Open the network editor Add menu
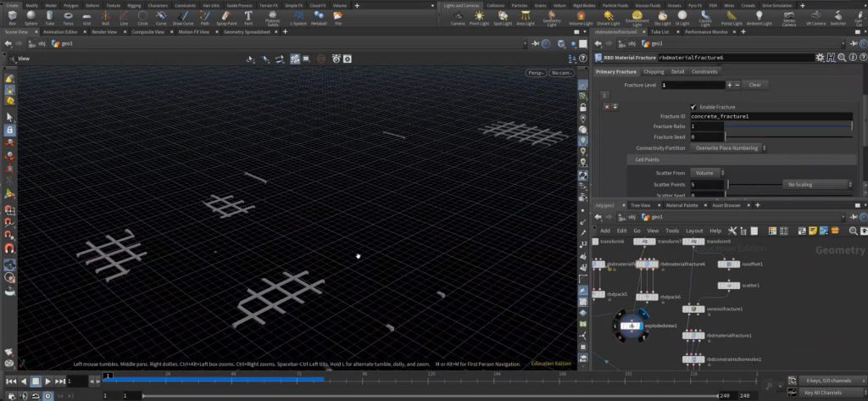The image size is (868, 401). 605,231
